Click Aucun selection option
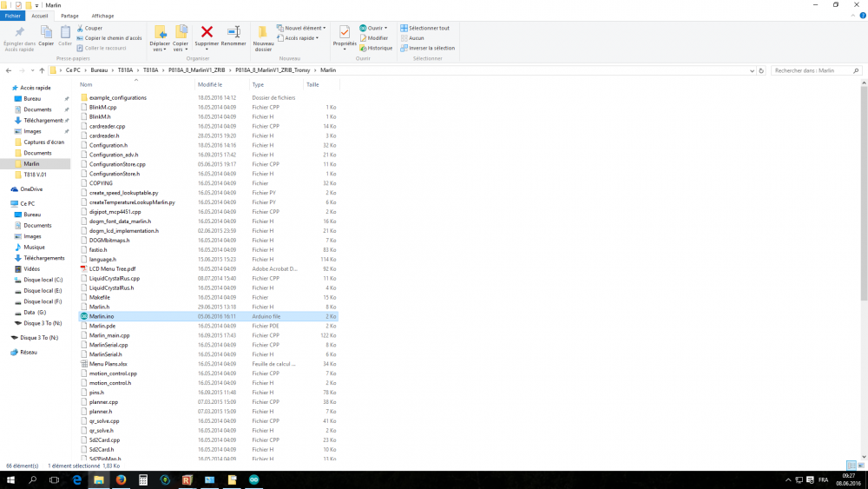Image resolution: width=868 pixels, height=489 pixels. 411,38
